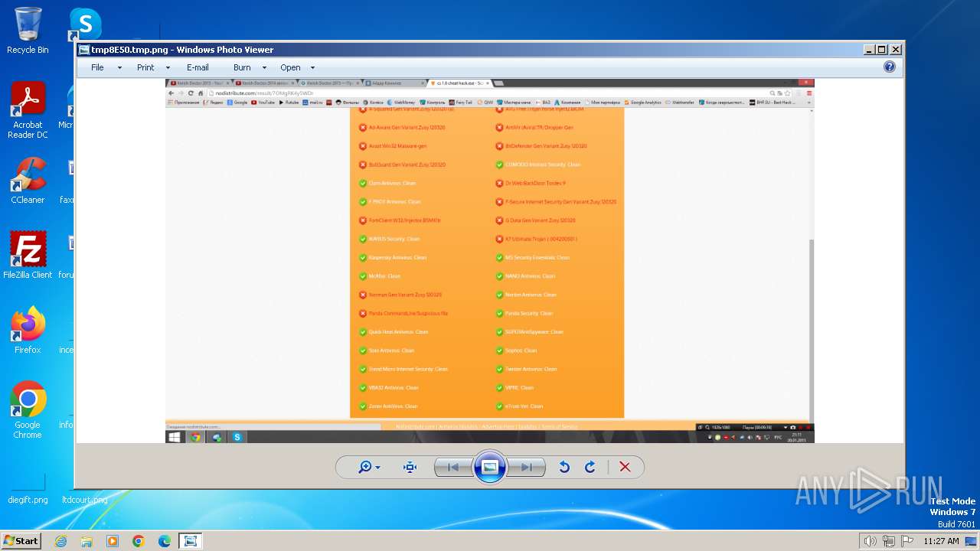Image resolution: width=980 pixels, height=551 pixels.
Task: Open Google Chrome desktop shortcut
Action: [x=28, y=410]
